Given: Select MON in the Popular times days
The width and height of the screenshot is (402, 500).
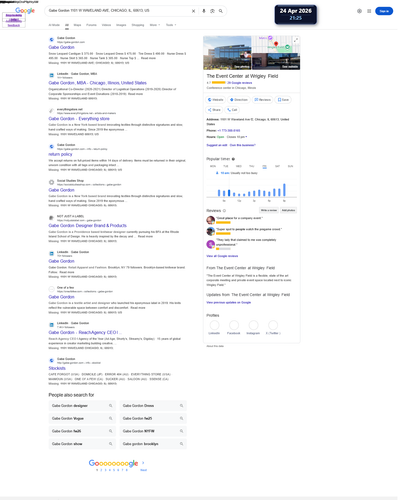Looking at the screenshot, I should pos(213,166).
